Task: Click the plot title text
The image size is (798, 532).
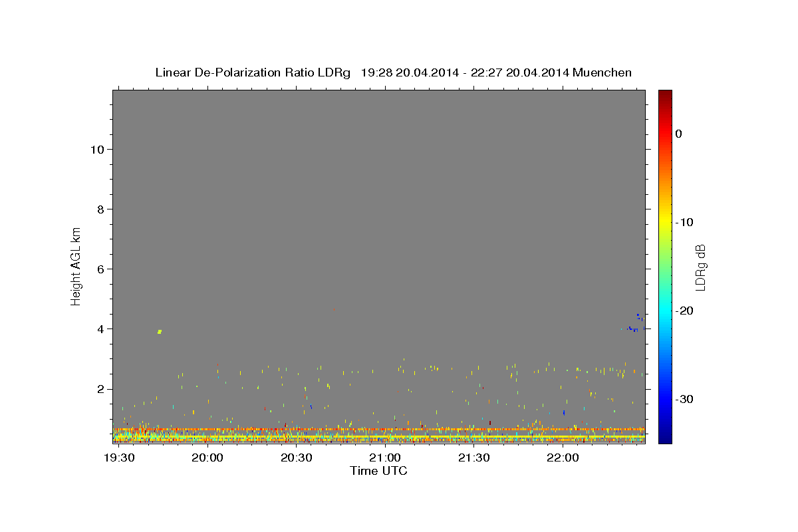Action: coord(393,72)
